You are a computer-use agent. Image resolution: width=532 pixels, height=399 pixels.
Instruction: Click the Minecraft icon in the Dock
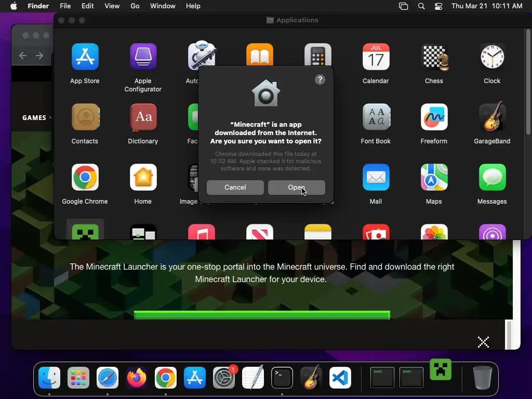click(x=441, y=369)
